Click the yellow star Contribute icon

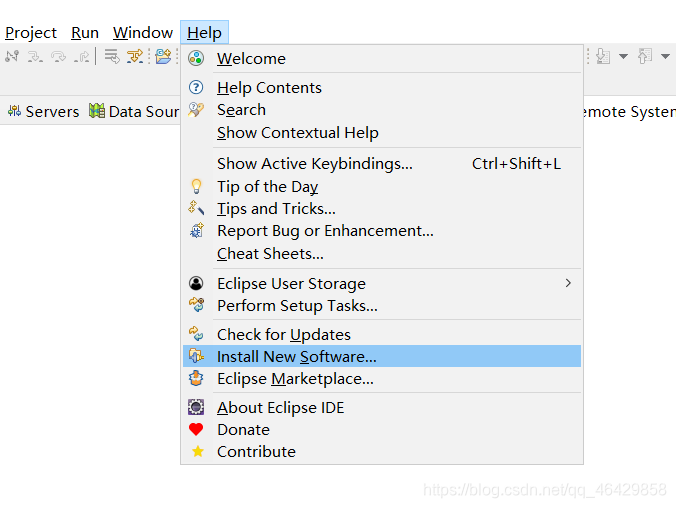(198, 452)
